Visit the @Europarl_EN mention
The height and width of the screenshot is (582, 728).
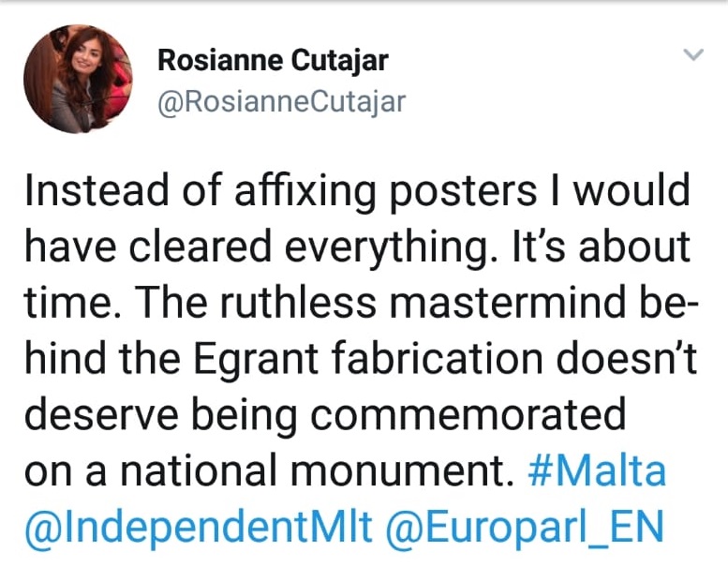(x=524, y=527)
